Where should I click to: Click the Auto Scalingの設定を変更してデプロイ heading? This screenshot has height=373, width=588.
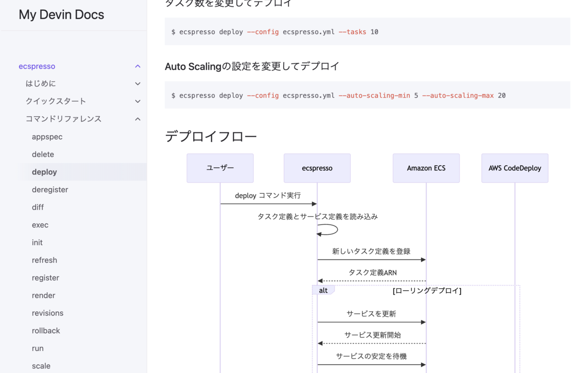pyautogui.click(x=252, y=66)
